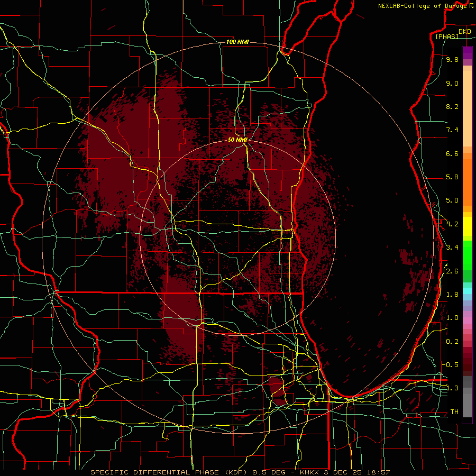
Task: Select the 7.4 scale label
Action: tap(452, 130)
